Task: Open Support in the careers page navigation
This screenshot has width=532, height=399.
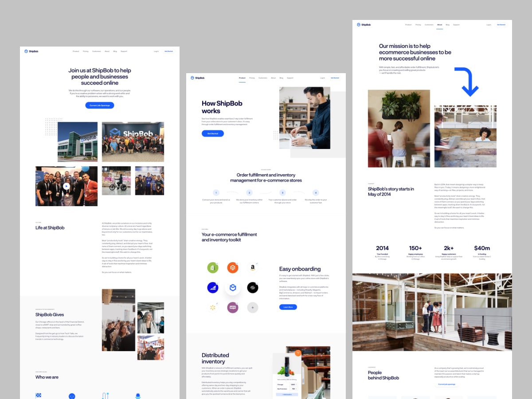Action: point(124,51)
